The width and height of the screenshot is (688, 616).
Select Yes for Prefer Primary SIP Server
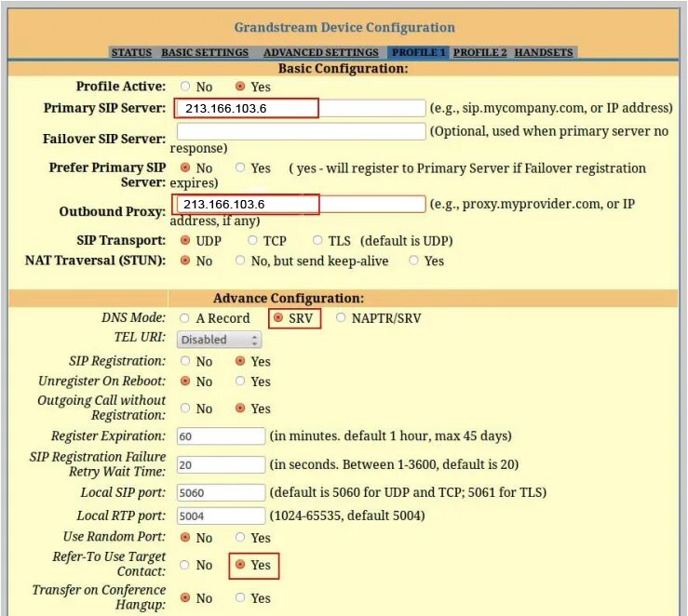(x=240, y=167)
